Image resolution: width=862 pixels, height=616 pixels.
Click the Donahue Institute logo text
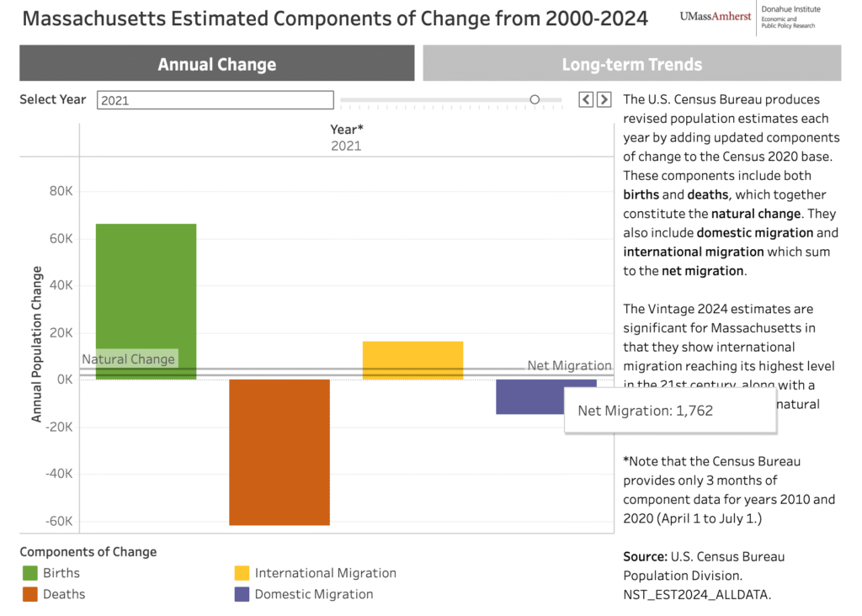pyautogui.click(x=790, y=17)
